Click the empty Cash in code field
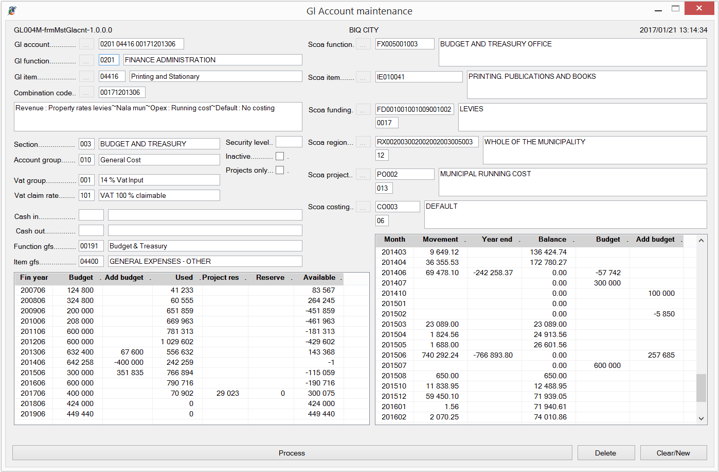 tap(91, 215)
